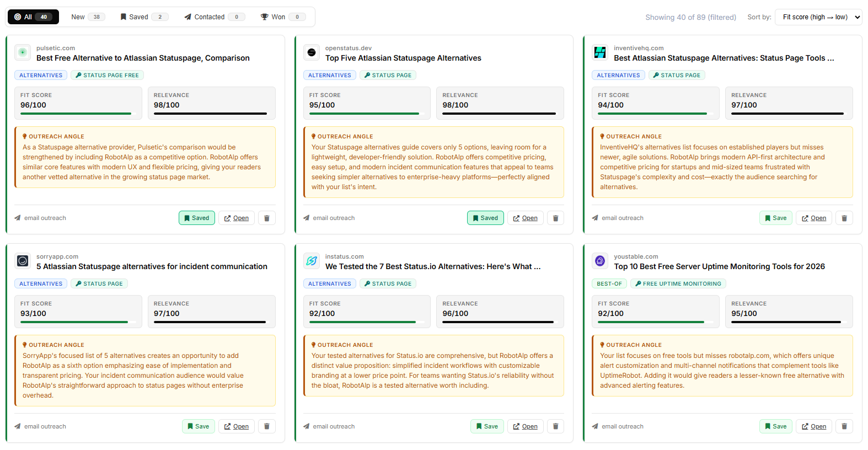The image size is (868, 450).
Task: Click ALTERNATIVES tag on inventivehq.com card
Action: (618, 75)
